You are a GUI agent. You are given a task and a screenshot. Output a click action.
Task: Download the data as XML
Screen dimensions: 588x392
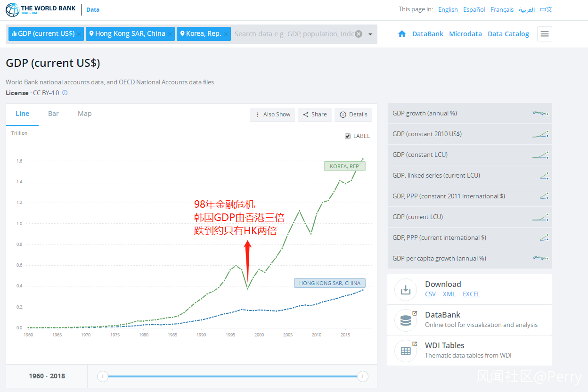click(x=449, y=294)
